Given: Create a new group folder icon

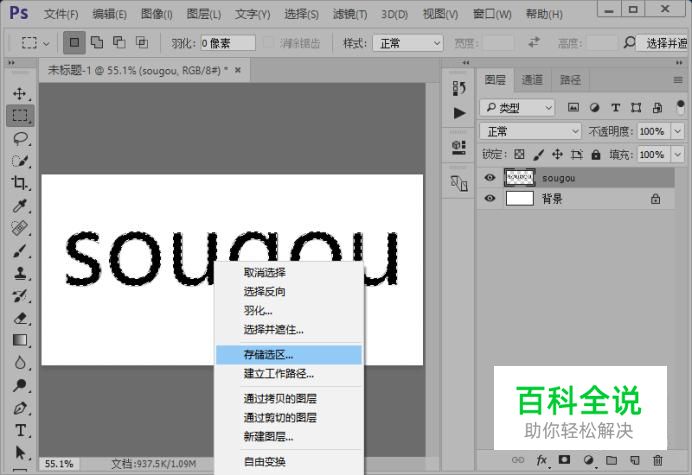Looking at the screenshot, I should (611, 460).
